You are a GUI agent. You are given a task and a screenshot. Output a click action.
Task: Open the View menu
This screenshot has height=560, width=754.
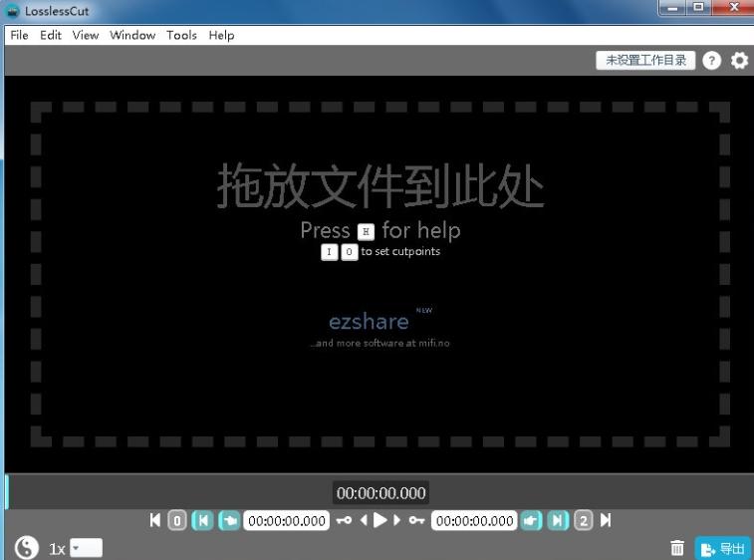click(x=86, y=35)
